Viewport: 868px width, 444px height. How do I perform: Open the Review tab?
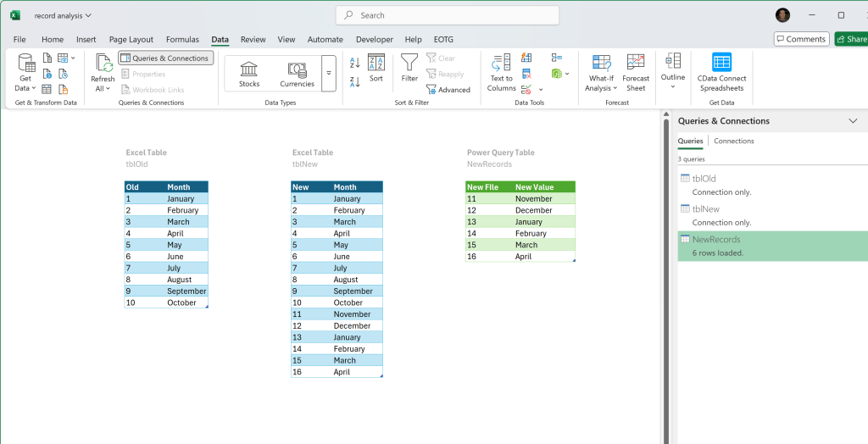253,39
